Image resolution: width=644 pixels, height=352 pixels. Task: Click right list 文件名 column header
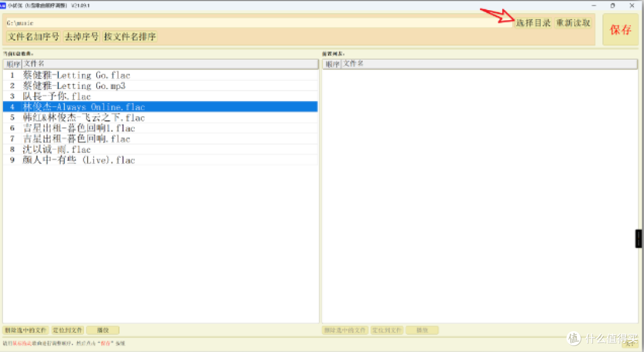pyautogui.click(x=489, y=64)
